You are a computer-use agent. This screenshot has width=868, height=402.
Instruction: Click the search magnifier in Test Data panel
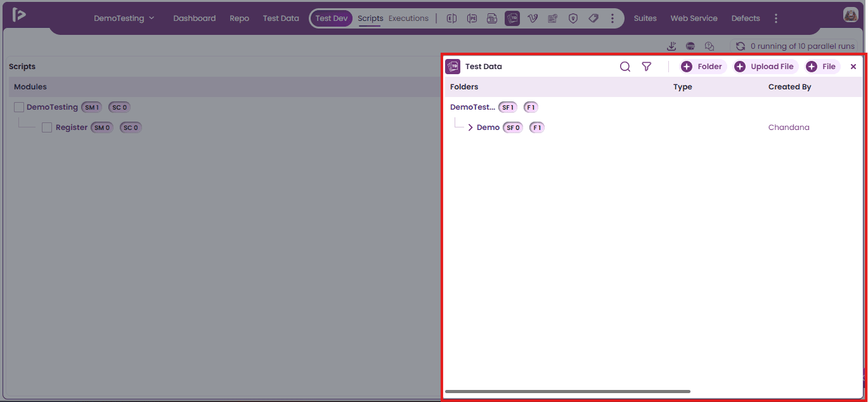pos(625,67)
